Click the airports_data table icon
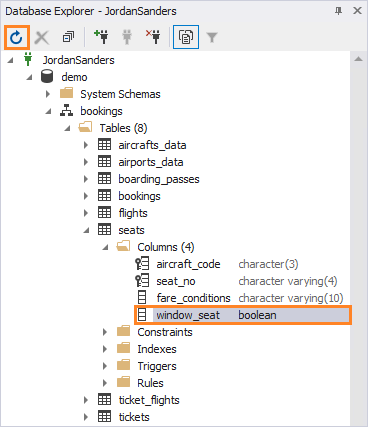 click(x=104, y=162)
